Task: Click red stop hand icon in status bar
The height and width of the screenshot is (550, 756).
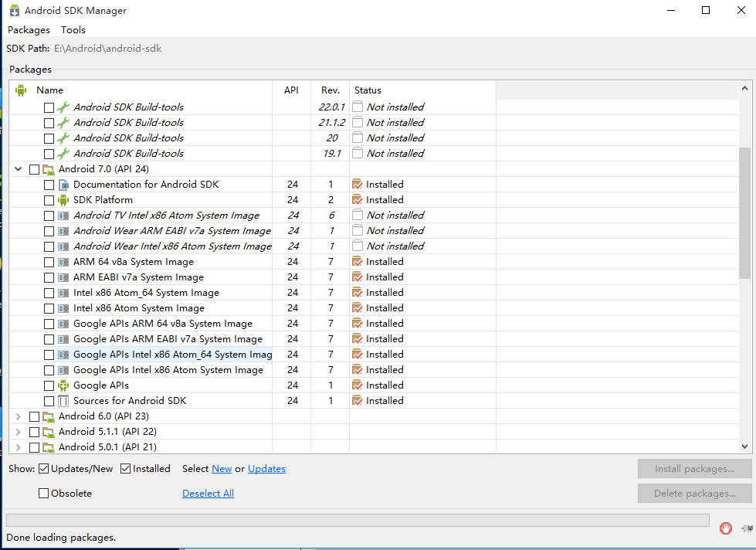Action: coord(726,528)
